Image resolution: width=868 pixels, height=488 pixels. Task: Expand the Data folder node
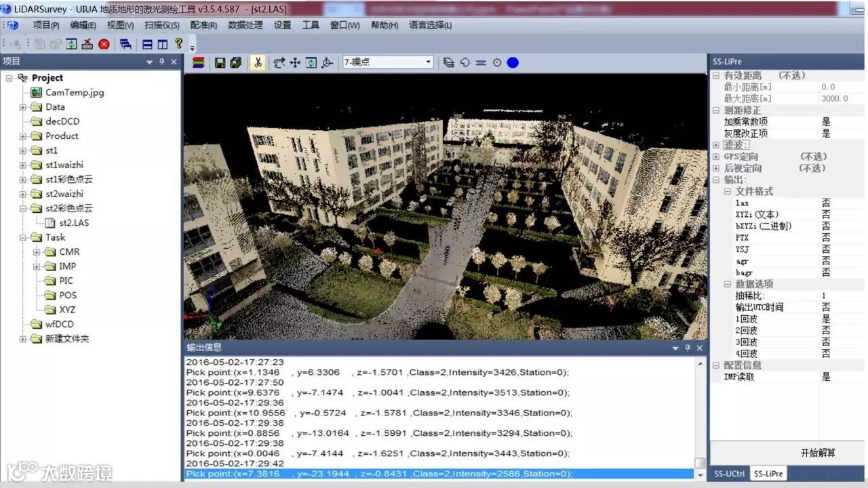(22, 107)
